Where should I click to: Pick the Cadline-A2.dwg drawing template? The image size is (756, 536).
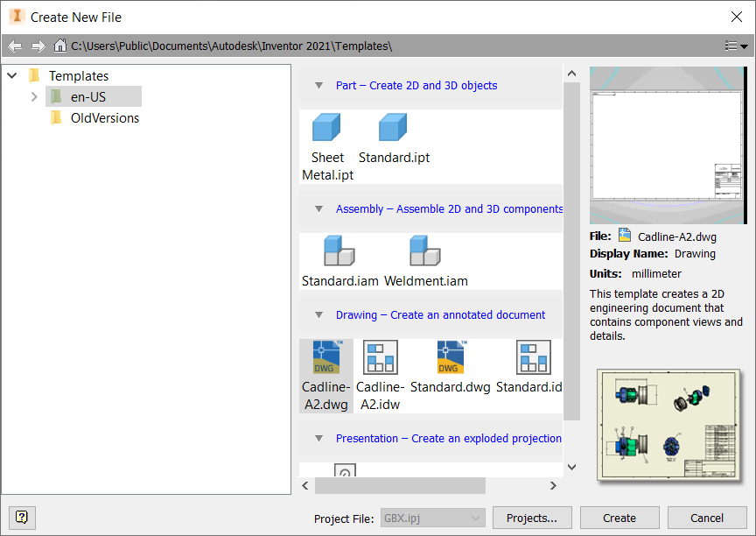(325, 357)
